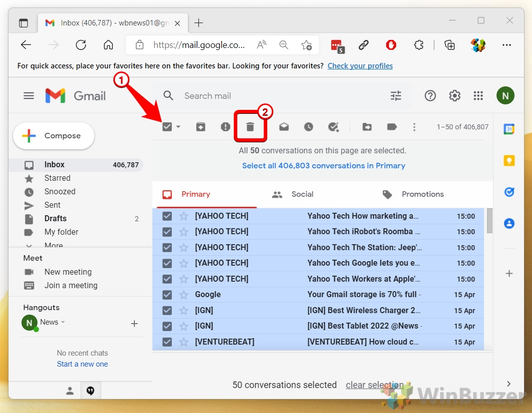Image resolution: width=532 pixels, height=413 pixels.
Task: Snooze the selected emails
Action: pos(309,127)
